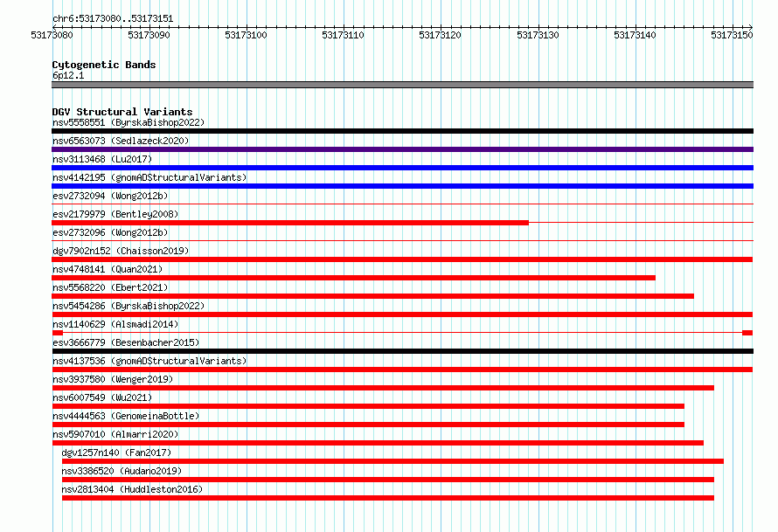
Task: Click the red bar under nsv6007549
Action: point(368,406)
